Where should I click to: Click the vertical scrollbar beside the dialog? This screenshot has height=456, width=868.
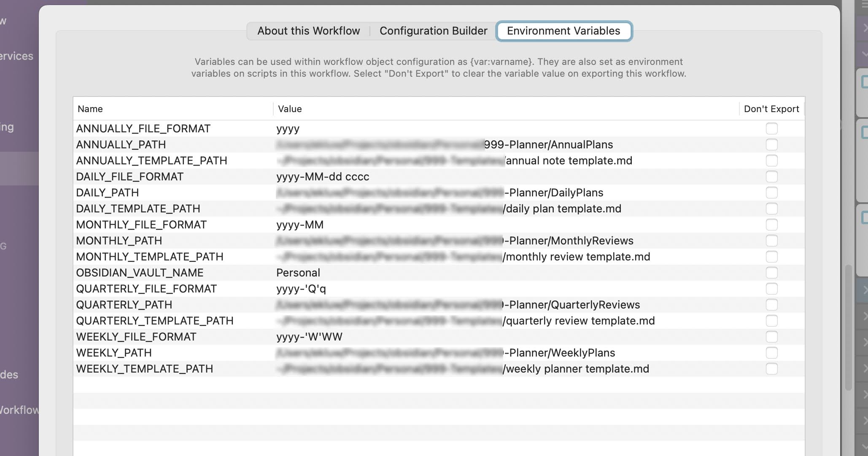tap(848, 327)
